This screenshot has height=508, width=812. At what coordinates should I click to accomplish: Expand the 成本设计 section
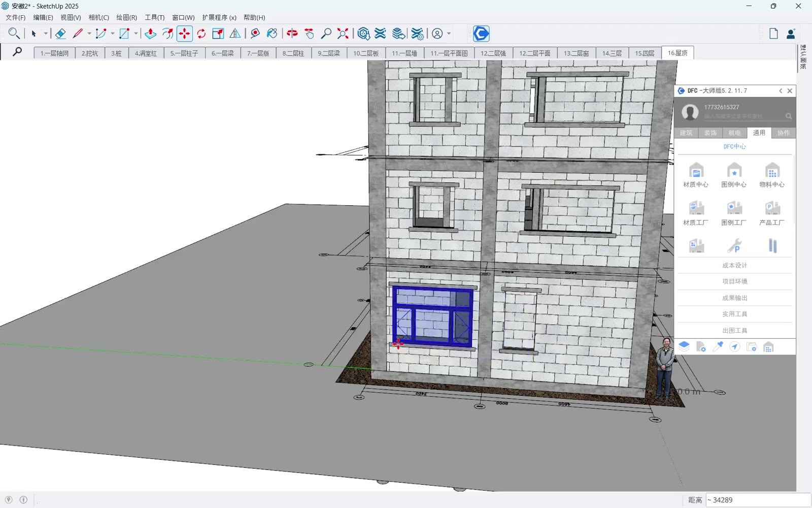point(734,265)
